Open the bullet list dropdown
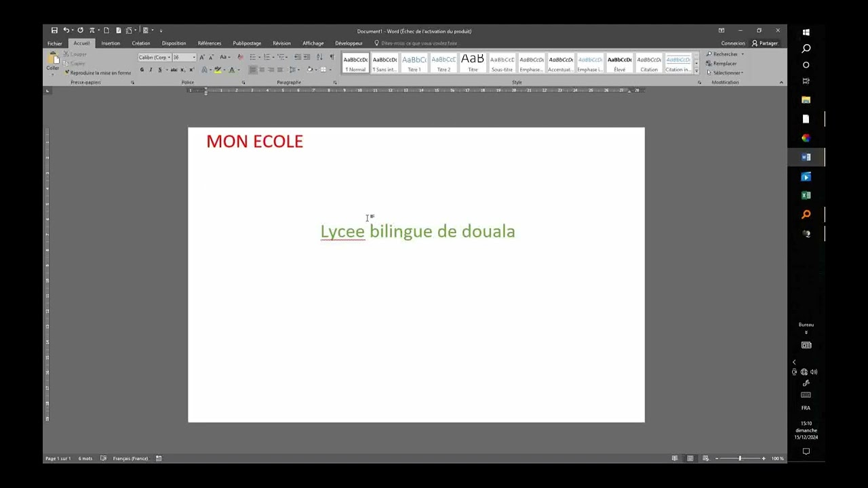The image size is (868, 488). click(x=259, y=57)
